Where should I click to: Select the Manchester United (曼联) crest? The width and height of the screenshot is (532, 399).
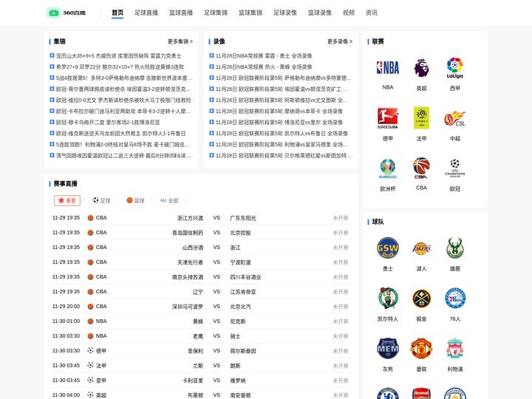421,349
